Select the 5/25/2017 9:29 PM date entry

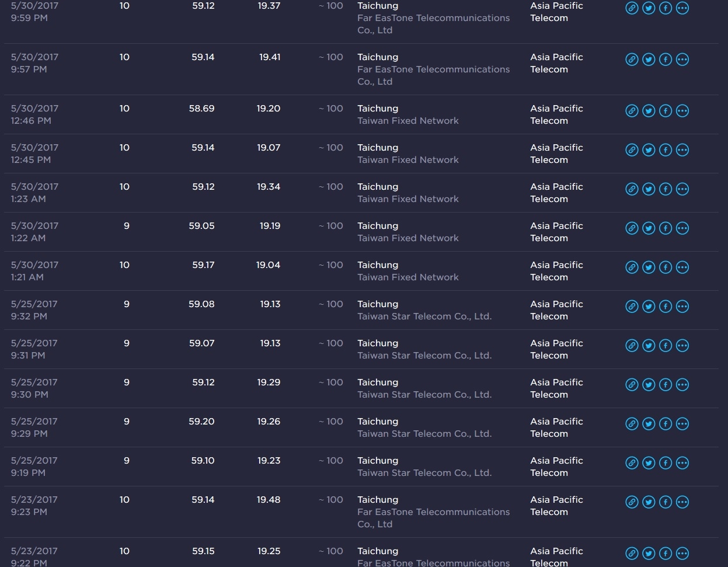click(x=34, y=427)
